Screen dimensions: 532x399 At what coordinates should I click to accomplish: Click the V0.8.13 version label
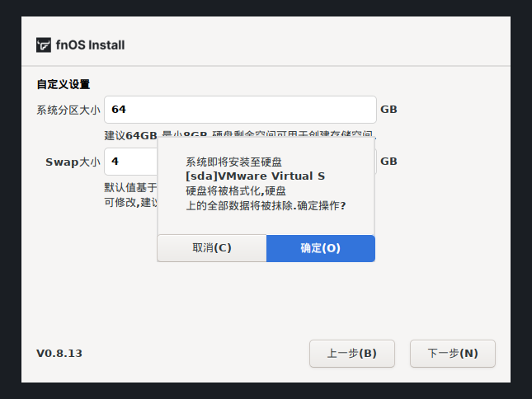(x=59, y=354)
